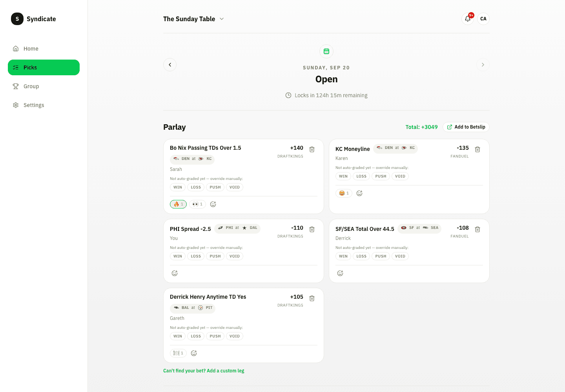Screen dimensions: 565x392
Task: Open the Home page
Action: tap(44, 49)
